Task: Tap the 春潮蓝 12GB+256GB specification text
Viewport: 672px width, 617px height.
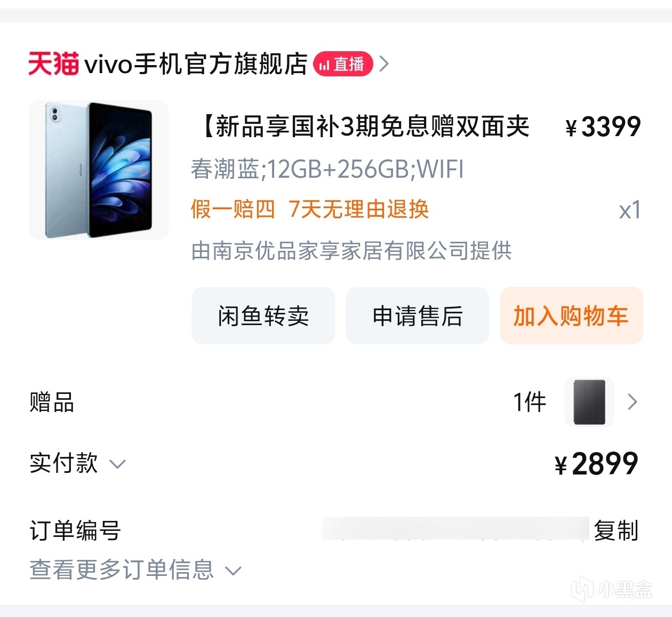Action: pos(327,169)
